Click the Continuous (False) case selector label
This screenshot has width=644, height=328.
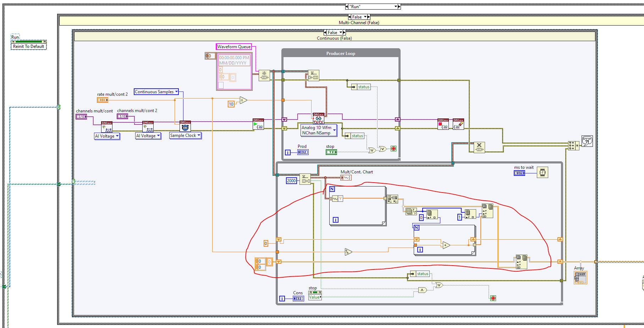point(334,38)
